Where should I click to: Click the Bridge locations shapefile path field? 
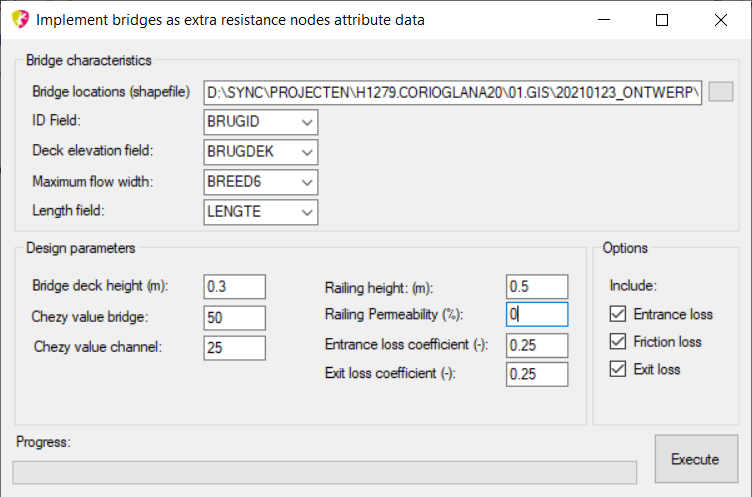click(452, 93)
